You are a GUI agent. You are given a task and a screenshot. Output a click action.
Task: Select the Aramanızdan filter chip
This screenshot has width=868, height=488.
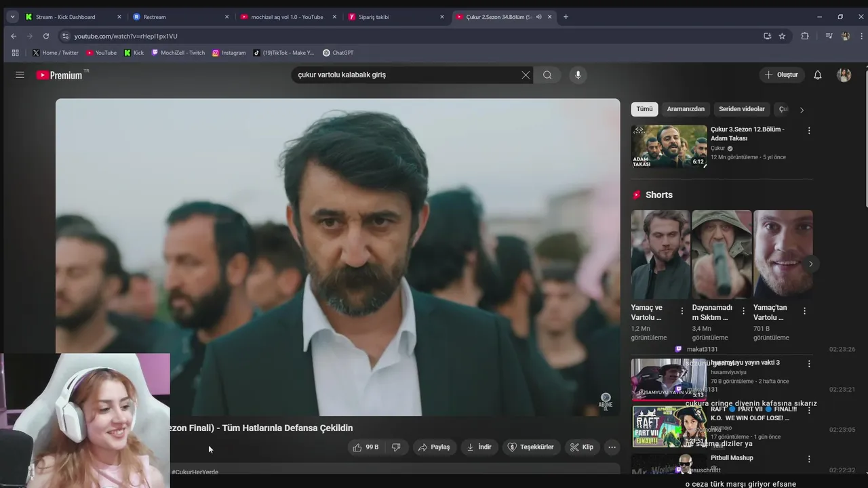click(x=686, y=109)
